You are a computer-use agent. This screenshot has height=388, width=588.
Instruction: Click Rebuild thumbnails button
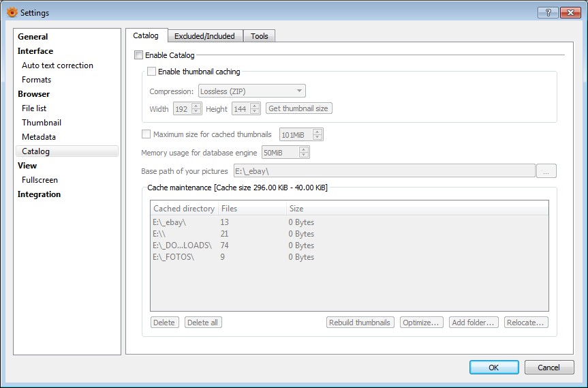click(x=360, y=323)
